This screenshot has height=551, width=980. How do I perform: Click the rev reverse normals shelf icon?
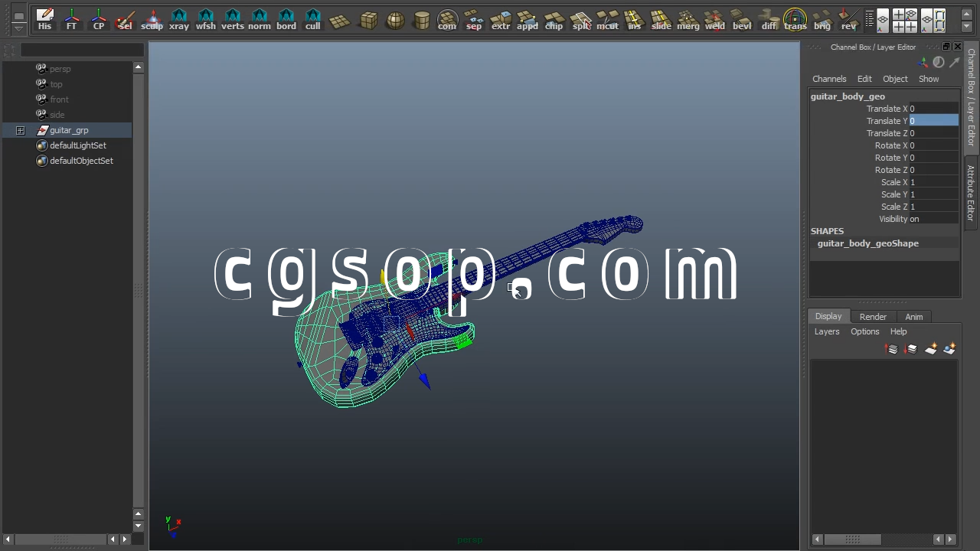[849, 20]
